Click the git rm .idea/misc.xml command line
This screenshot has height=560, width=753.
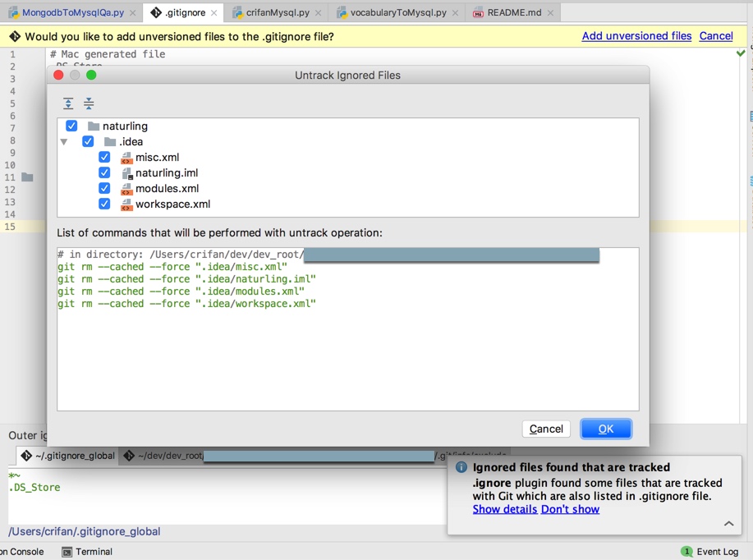pos(172,267)
